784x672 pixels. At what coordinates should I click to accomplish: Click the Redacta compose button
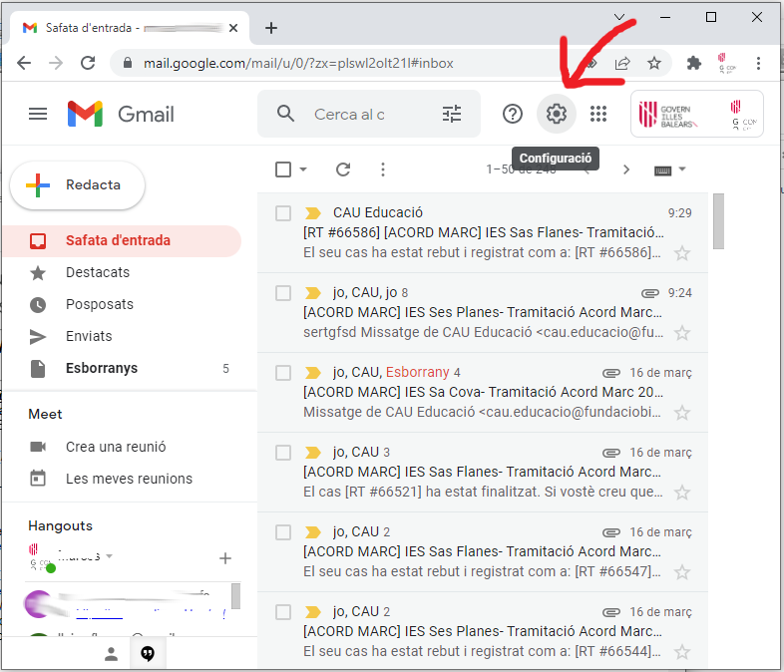point(78,185)
